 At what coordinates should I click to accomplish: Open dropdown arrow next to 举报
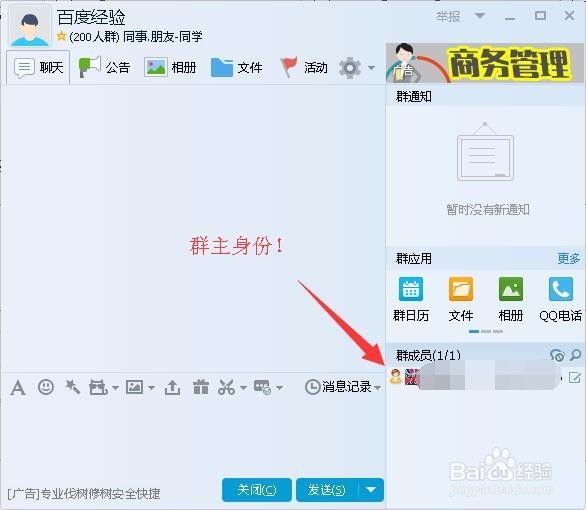480,16
